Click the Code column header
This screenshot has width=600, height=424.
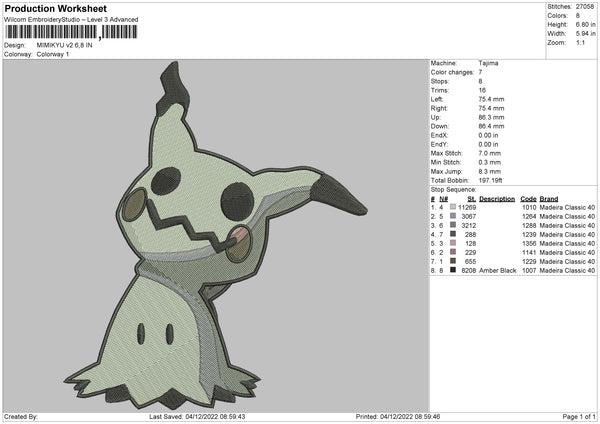528,199
